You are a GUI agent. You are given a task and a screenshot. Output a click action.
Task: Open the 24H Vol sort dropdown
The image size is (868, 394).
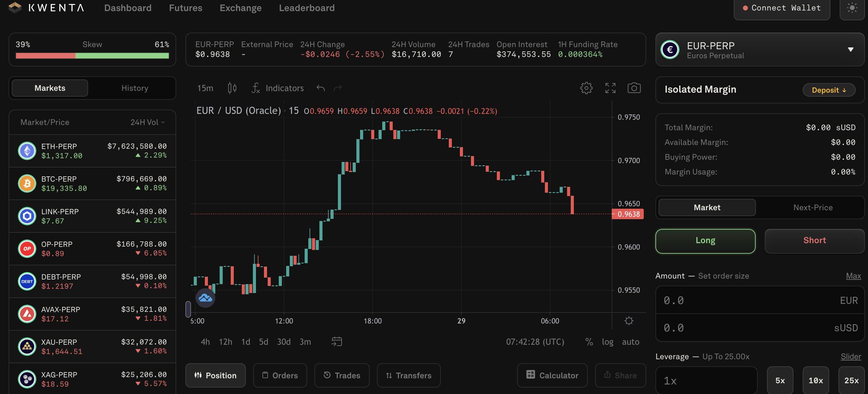click(148, 122)
